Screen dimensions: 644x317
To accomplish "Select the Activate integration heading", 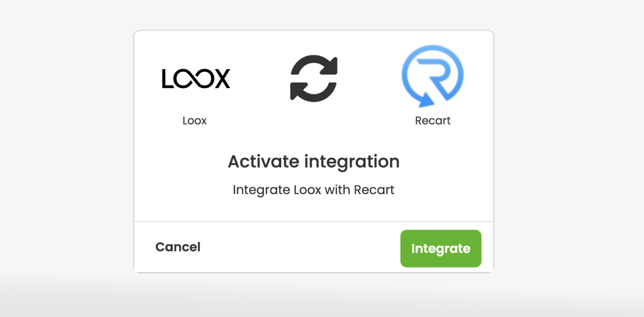I will click(x=313, y=161).
